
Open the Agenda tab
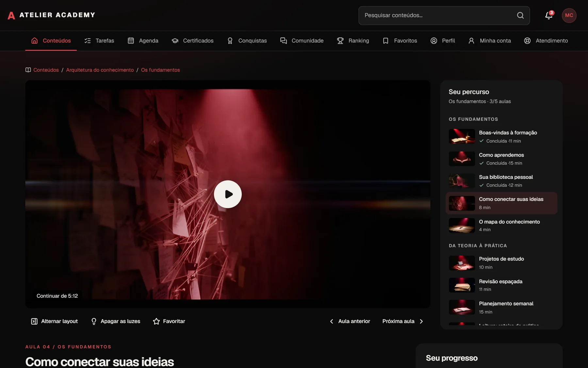tap(143, 41)
